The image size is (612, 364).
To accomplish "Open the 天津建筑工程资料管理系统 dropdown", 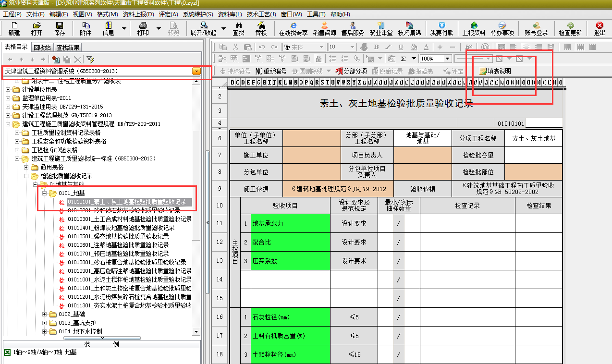I will point(196,71).
